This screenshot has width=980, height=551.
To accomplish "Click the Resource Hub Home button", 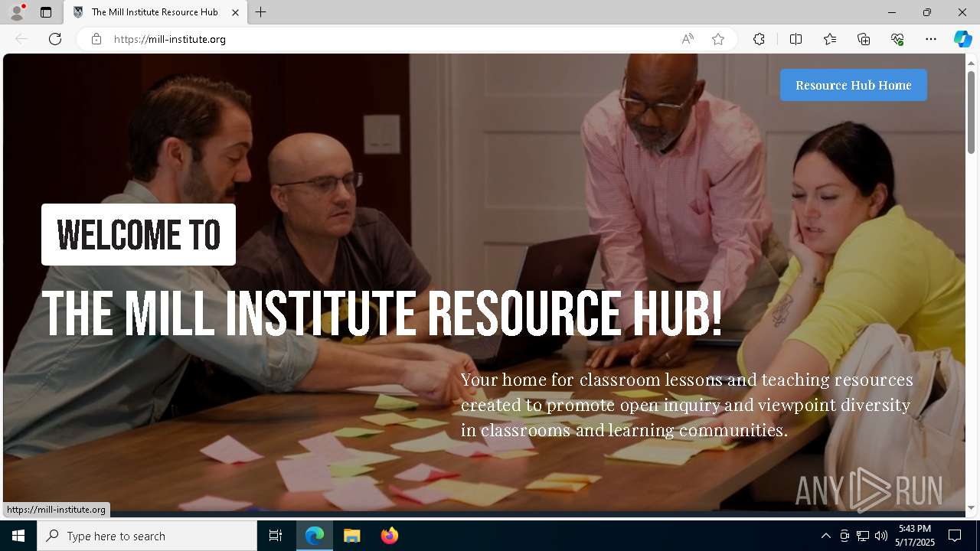I will tap(854, 85).
